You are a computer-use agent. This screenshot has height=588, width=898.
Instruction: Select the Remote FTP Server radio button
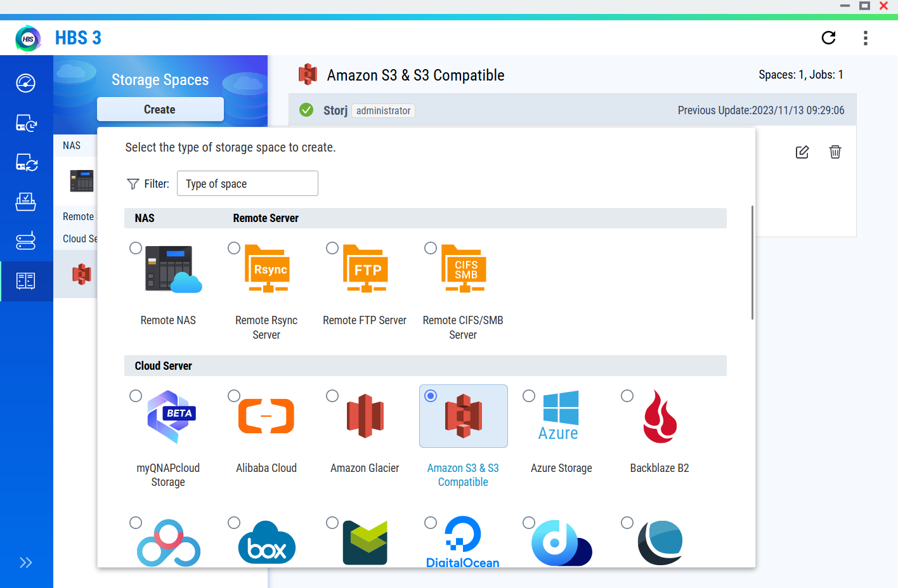(x=332, y=248)
